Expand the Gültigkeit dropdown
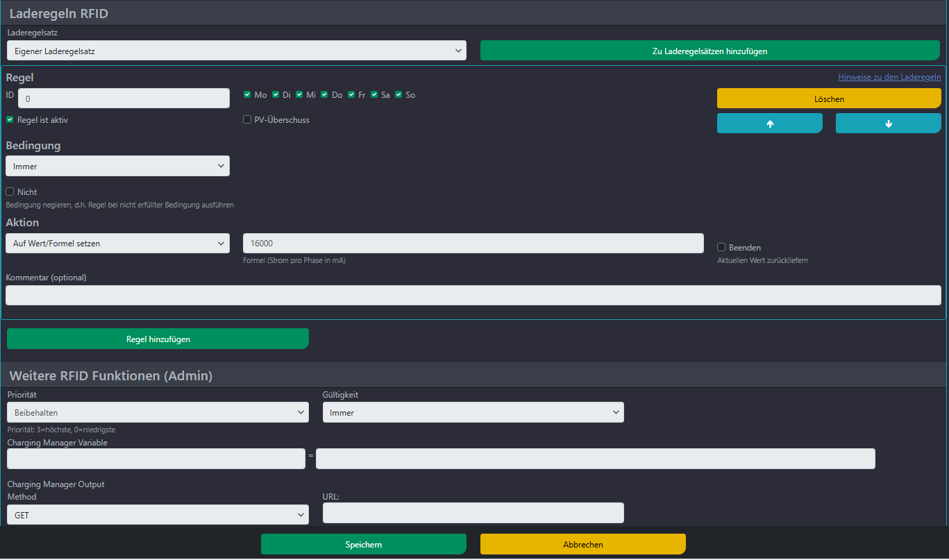949x560 pixels. click(473, 413)
